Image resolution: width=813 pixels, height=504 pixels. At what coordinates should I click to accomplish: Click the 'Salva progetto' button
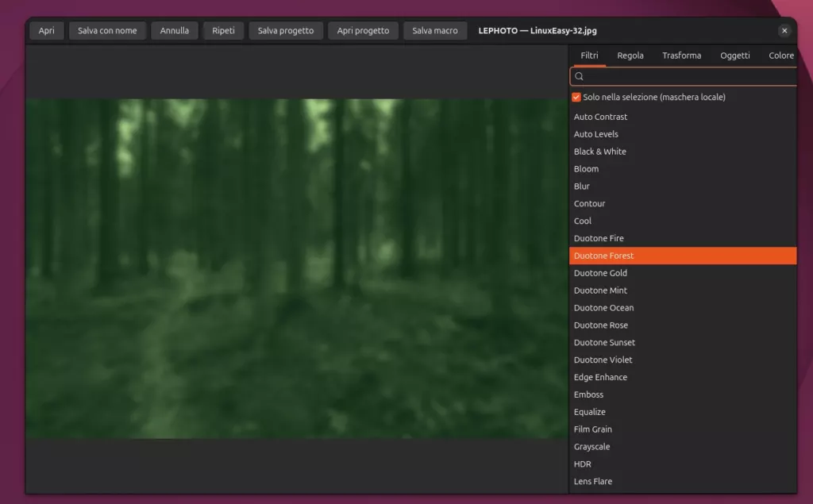tap(286, 31)
